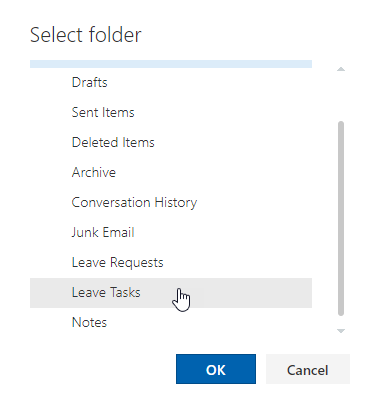Click the Select folder heading text
378x402 pixels.
86,35
